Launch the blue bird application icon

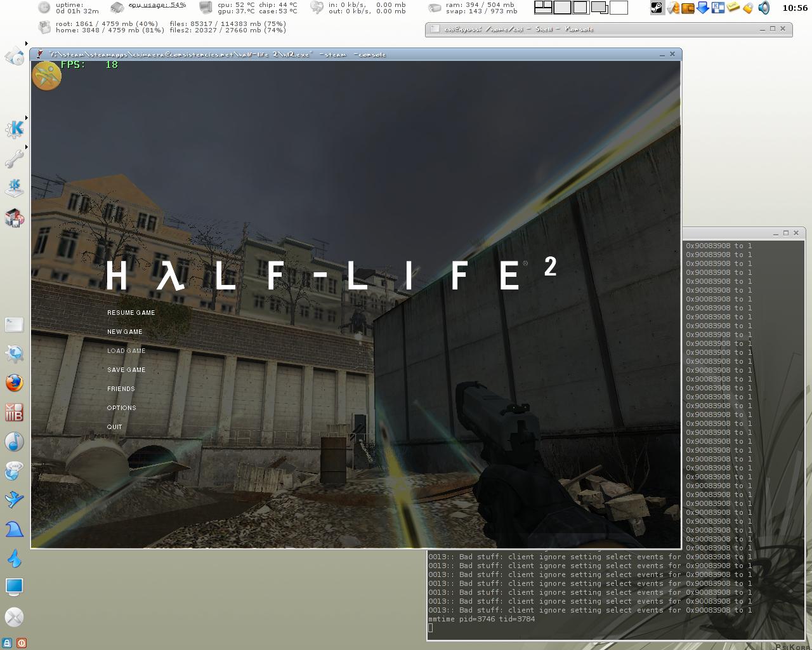[x=15, y=500]
